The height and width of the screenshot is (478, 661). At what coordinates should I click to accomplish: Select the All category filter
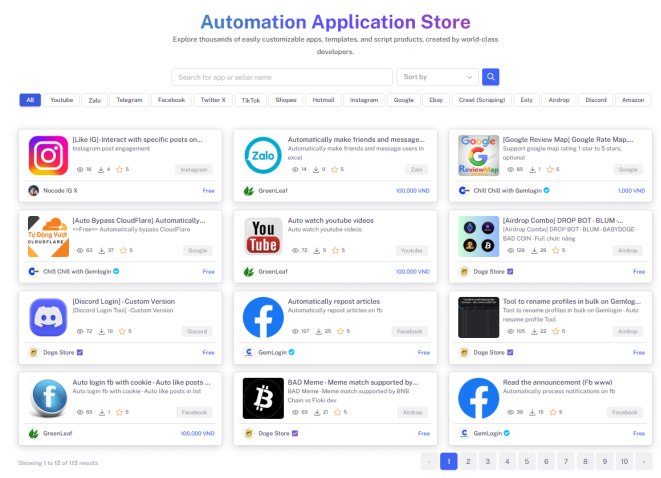pyautogui.click(x=31, y=100)
